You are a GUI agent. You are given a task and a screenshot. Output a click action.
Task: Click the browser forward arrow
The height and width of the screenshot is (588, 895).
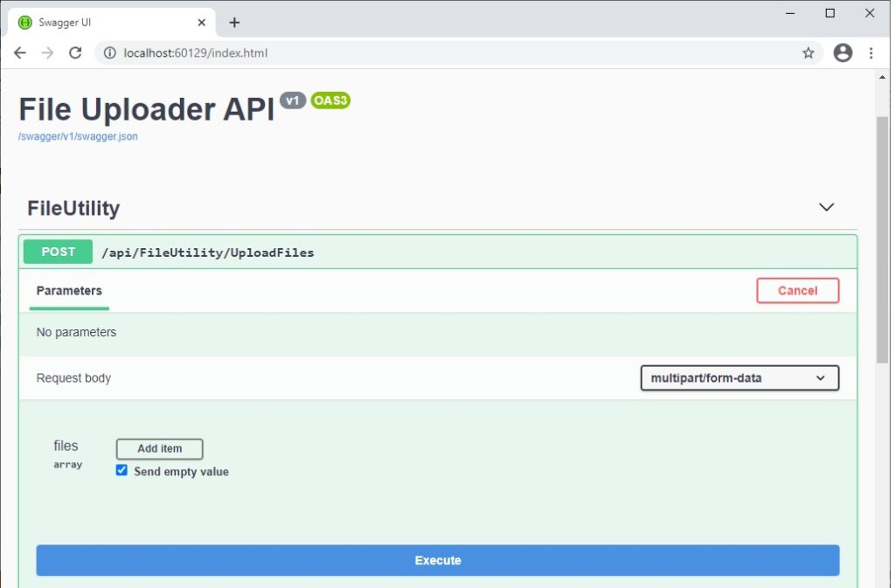[47, 53]
